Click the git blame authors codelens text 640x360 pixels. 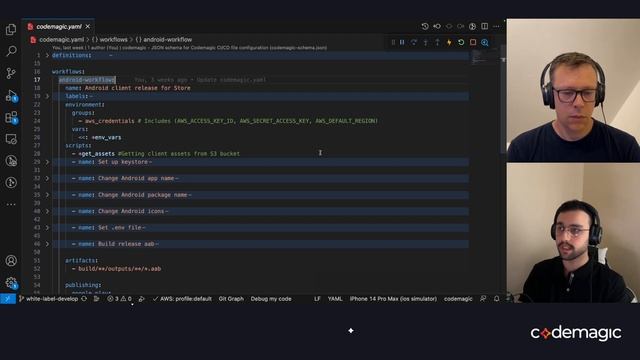pos(189,48)
